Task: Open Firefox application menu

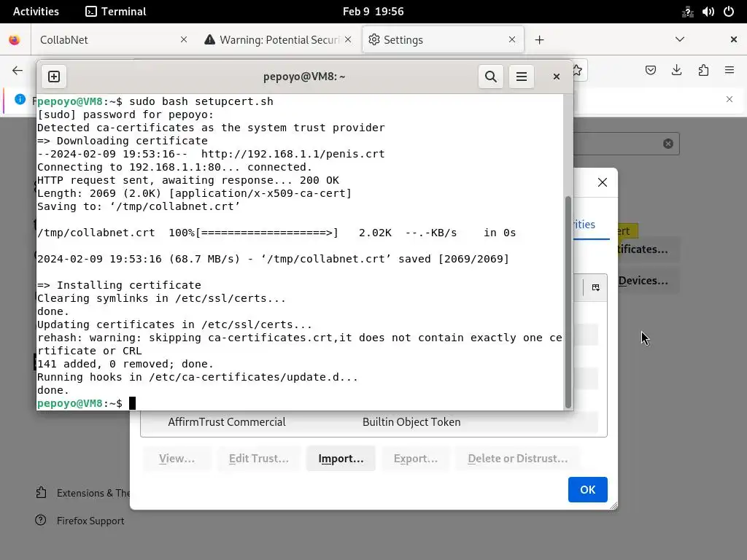Action: pos(729,71)
